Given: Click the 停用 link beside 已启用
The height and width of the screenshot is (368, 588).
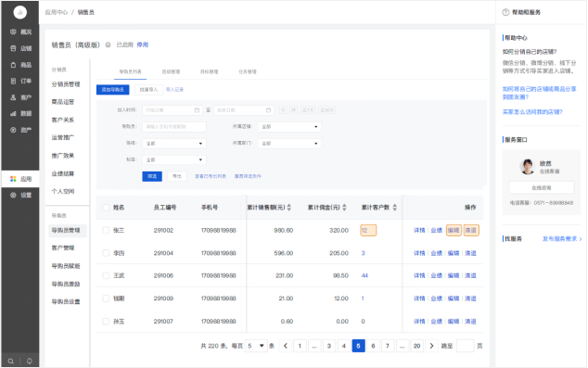Looking at the screenshot, I should [142, 45].
